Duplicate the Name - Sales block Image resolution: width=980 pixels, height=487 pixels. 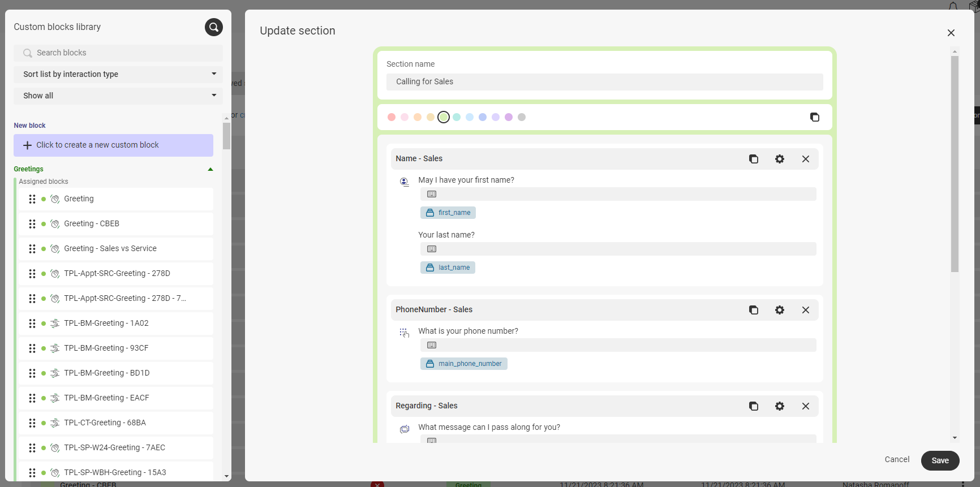point(754,159)
